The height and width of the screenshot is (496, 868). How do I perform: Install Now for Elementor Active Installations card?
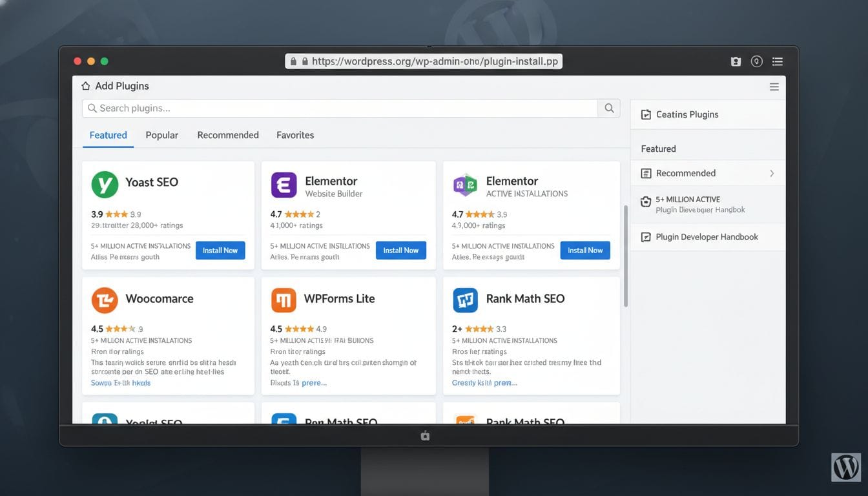click(x=585, y=251)
